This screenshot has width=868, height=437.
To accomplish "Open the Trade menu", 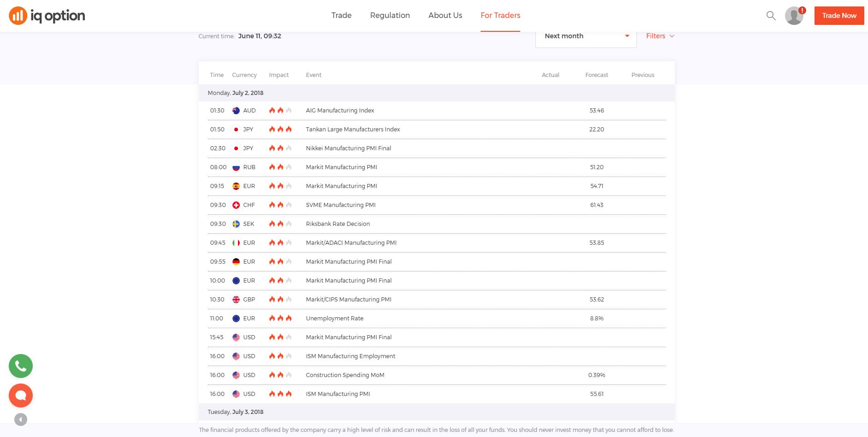I will point(341,15).
